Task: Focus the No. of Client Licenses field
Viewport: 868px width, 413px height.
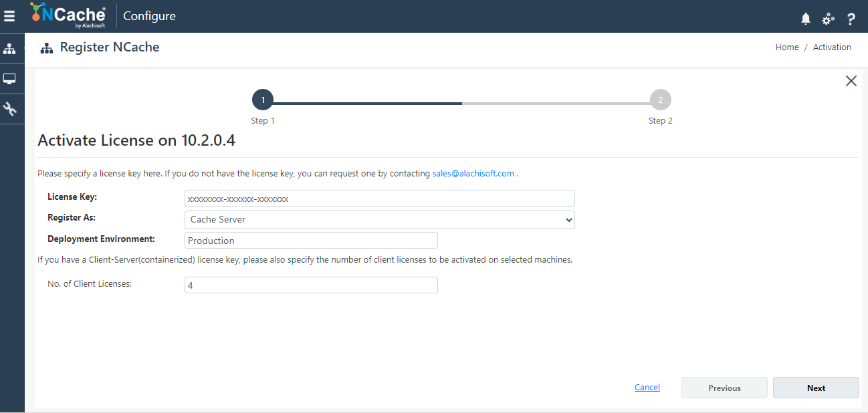Action: (x=311, y=285)
